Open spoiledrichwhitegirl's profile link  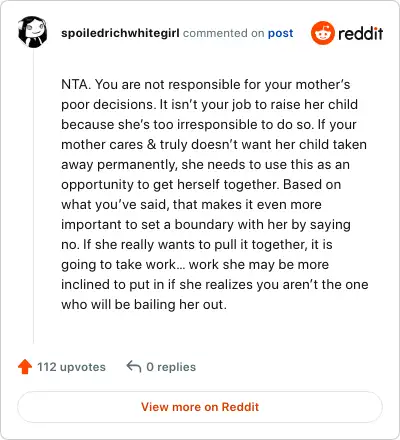click(120, 33)
